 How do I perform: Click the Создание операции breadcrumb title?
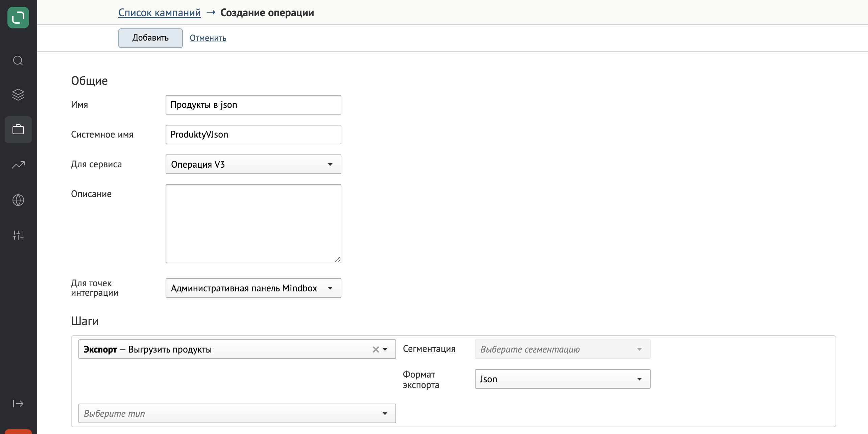267,13
